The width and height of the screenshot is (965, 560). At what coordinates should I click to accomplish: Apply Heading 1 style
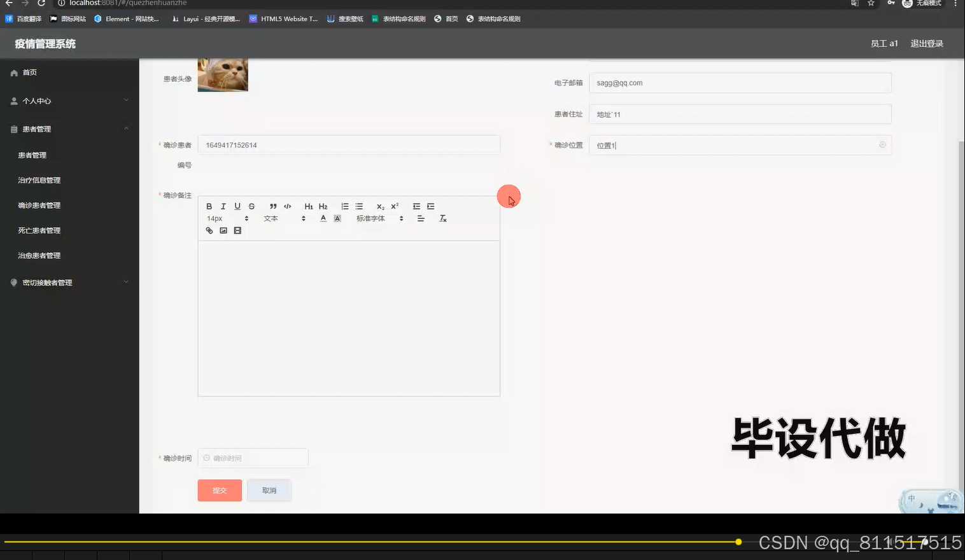pyautogui.click(x=309, y=206)
